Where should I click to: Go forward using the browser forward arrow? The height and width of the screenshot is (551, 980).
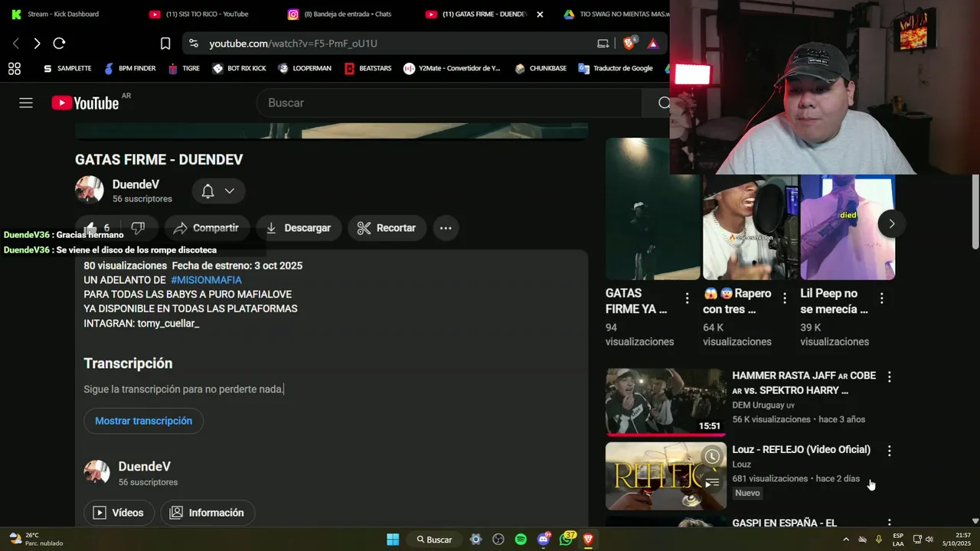coord(37,44)
